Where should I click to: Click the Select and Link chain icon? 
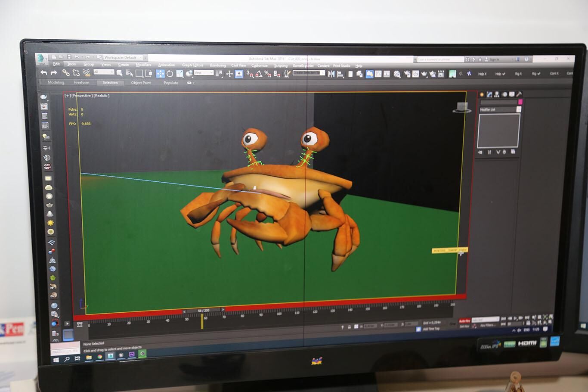66,73
